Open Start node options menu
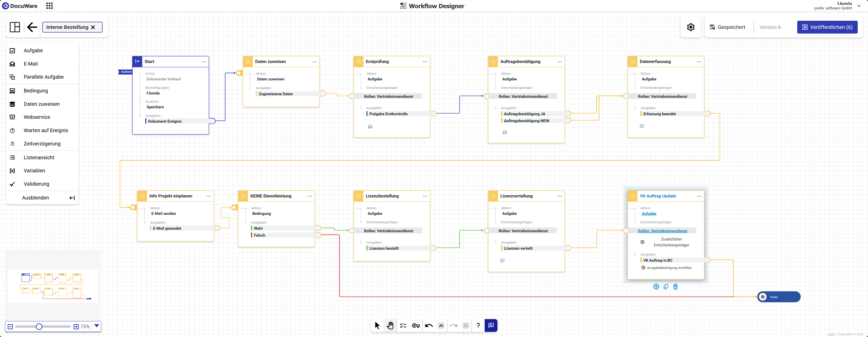The width and height of the screenshot is (868, 337). click(x=204, y=62)
